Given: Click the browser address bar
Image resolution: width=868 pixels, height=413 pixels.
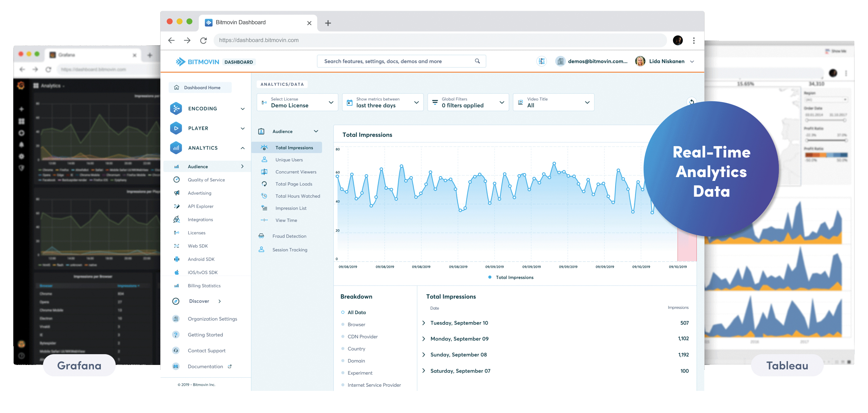Looking at the screenshot, I should [x=440, y=40].
